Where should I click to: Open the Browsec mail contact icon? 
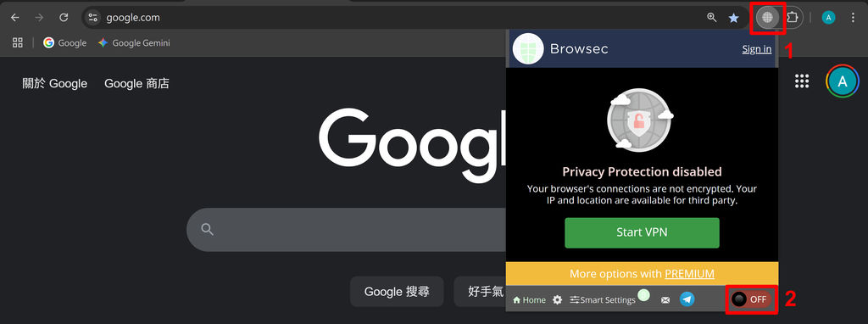click(665, 299)
